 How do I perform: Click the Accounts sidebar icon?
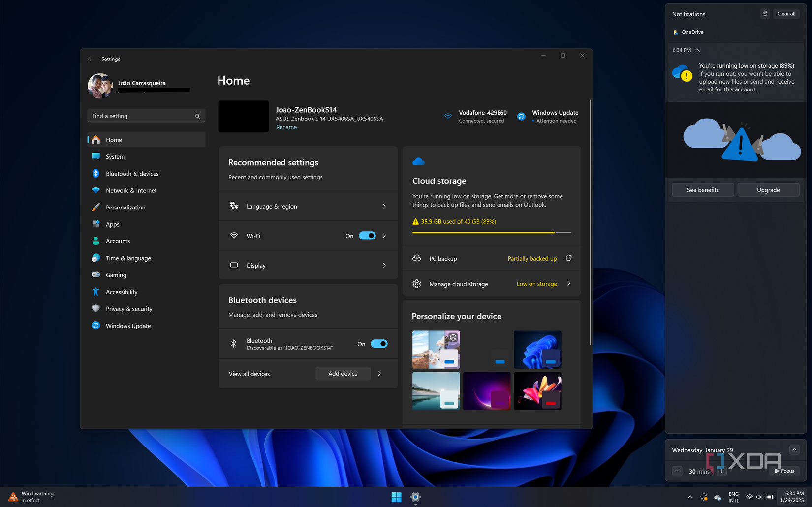[96, 241]
